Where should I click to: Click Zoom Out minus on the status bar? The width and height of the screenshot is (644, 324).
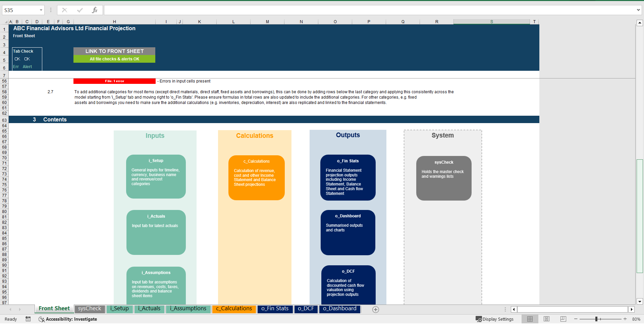point(576,319)
